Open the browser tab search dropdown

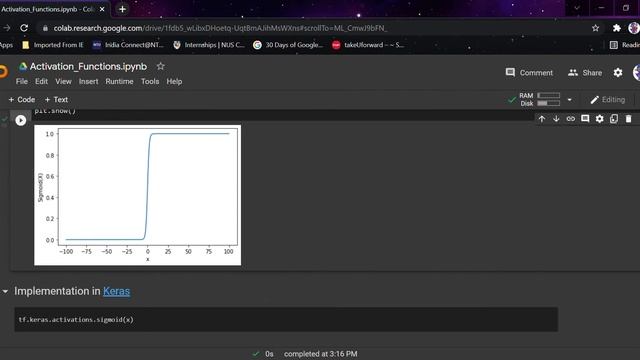coord(577,8)
